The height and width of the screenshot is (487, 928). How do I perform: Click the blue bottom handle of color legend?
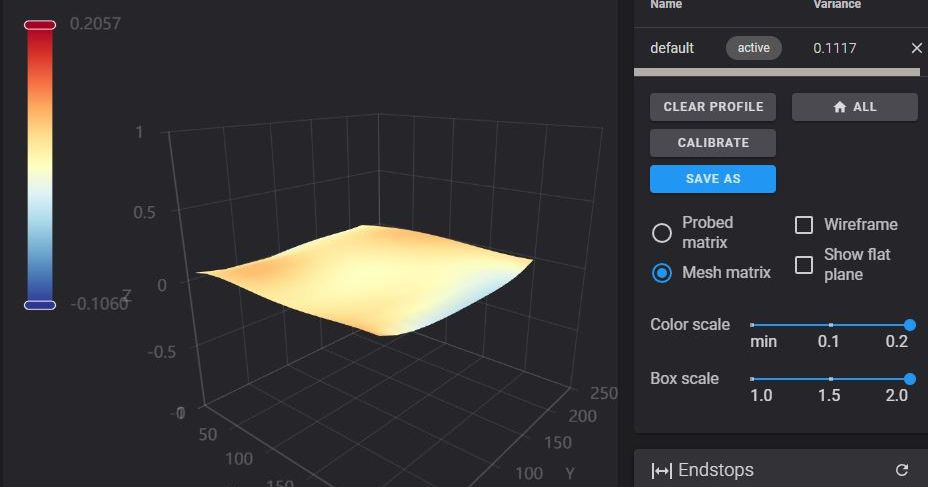point(40,304)
